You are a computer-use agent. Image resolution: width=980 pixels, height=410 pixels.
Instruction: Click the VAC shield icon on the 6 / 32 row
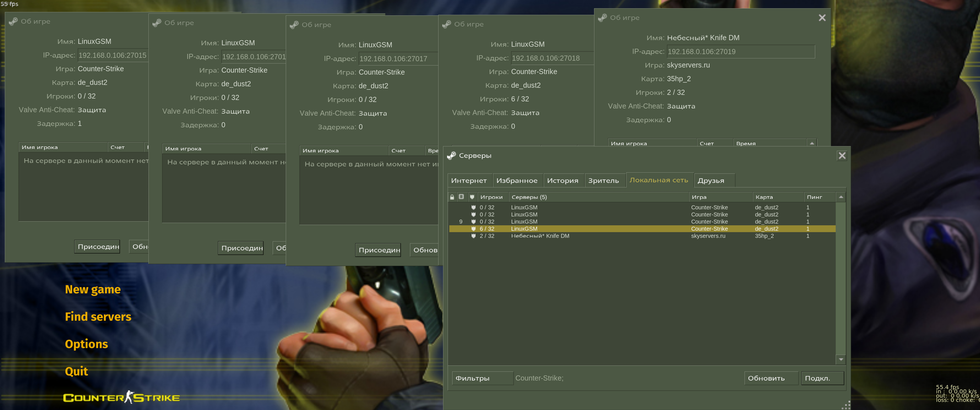click(473, 229)
